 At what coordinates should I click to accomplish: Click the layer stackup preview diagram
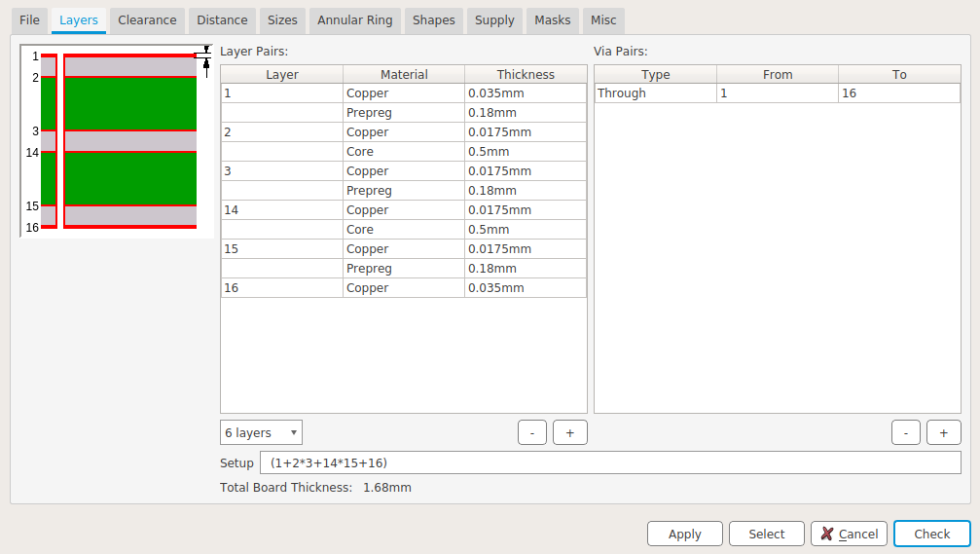(117, 141)
